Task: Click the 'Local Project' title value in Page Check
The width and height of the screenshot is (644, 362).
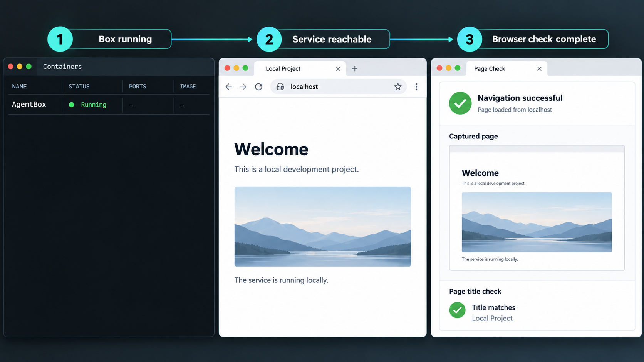Action: 492,318
